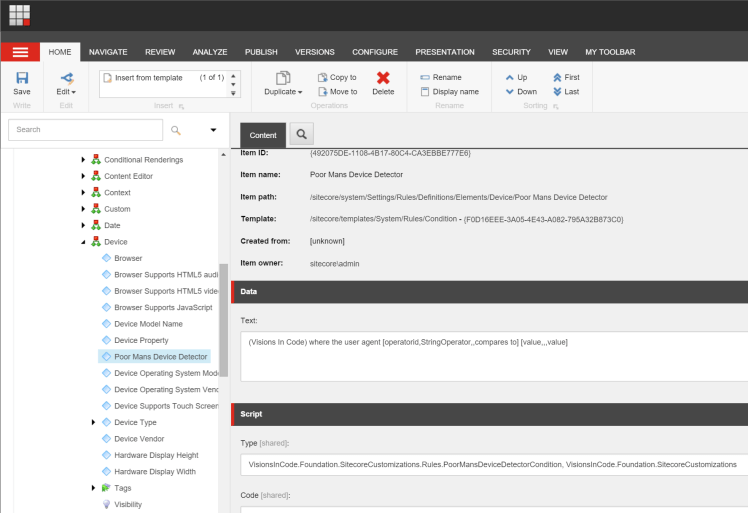Open the Edit dropdown in ribbon

click(x=66, y=91)
